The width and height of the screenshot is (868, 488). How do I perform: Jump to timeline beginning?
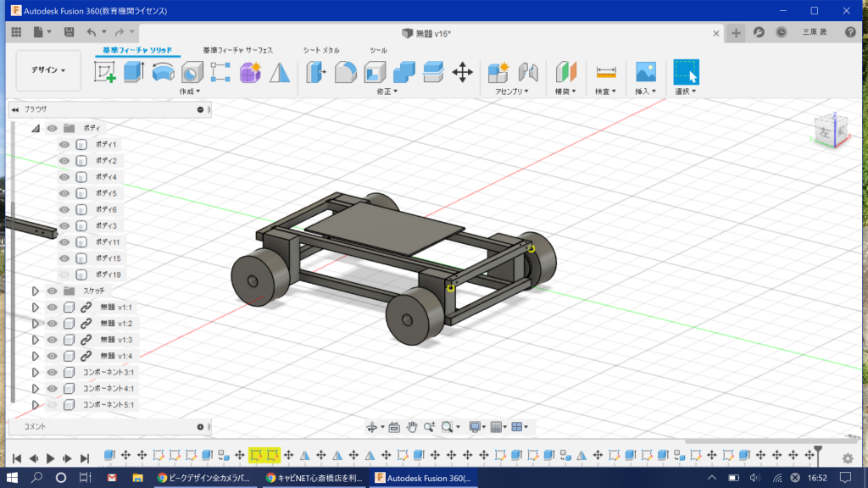pyautogui.click(x=17, y=458)
